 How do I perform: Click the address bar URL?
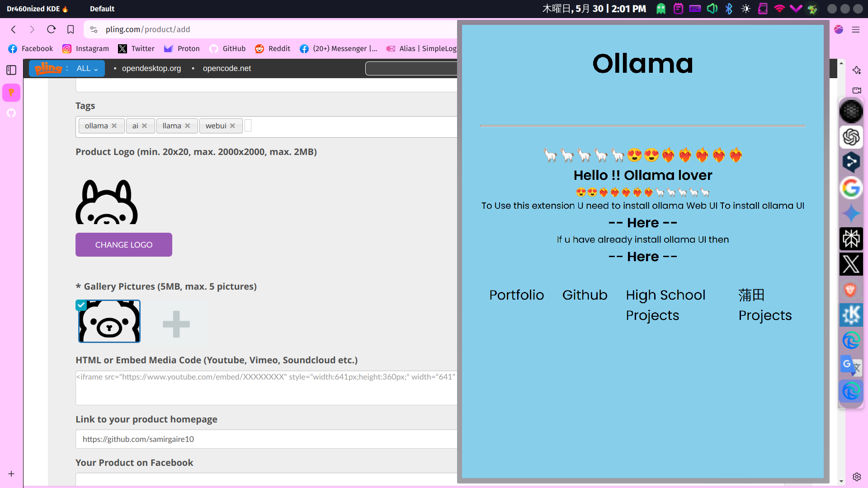point(148,29)
